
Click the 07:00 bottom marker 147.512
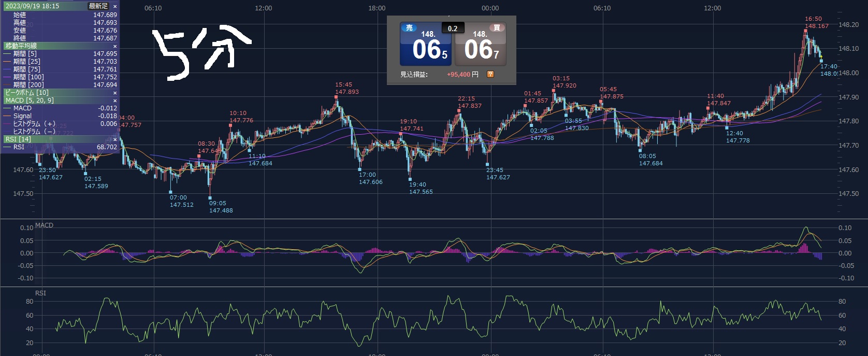click(181, 201)
